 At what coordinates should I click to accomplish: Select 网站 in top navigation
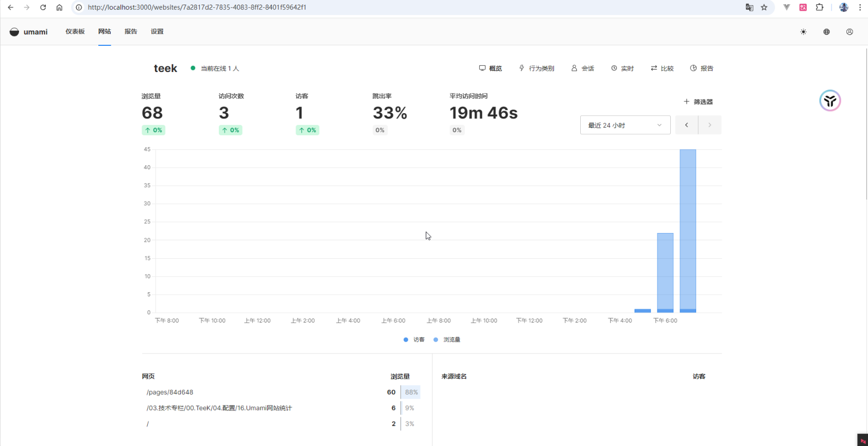click(x=105, y=31)
